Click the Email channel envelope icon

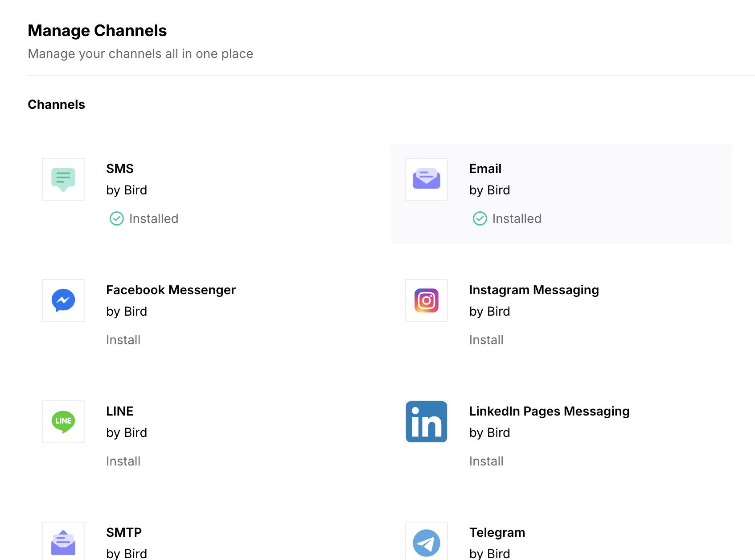point(427,179)
